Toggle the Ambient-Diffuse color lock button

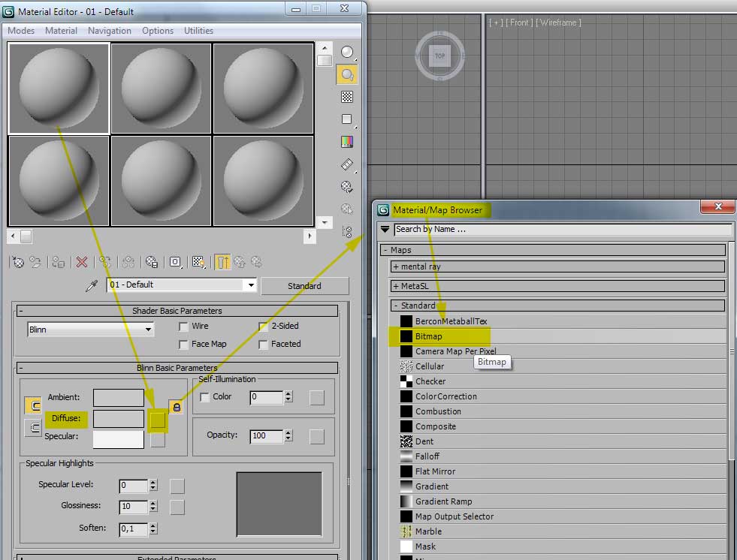(x=33, y=405)
